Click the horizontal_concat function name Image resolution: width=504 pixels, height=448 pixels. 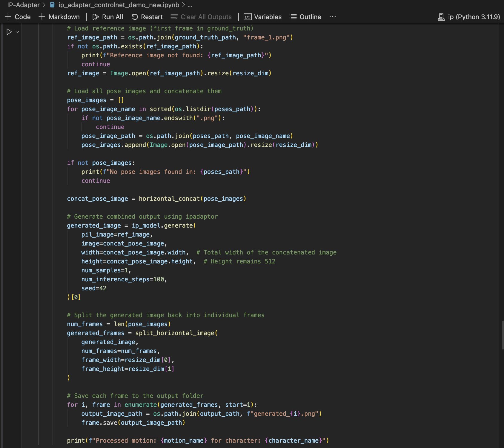[x=169, y=199]
